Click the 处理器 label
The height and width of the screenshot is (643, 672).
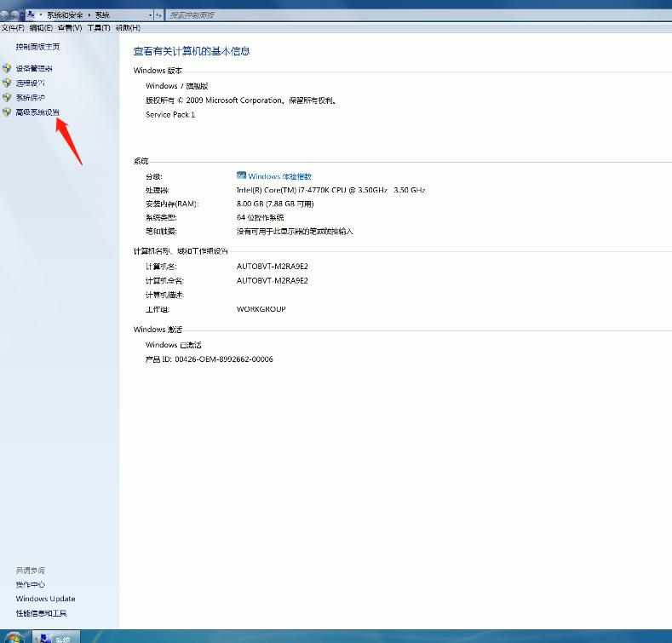(158, 190)
